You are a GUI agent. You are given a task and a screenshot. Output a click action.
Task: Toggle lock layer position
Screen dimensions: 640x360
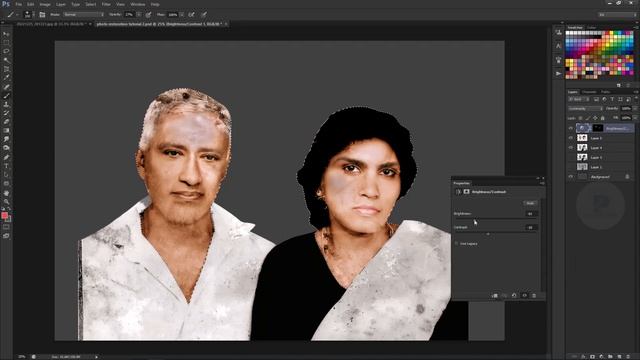[595, 118]
